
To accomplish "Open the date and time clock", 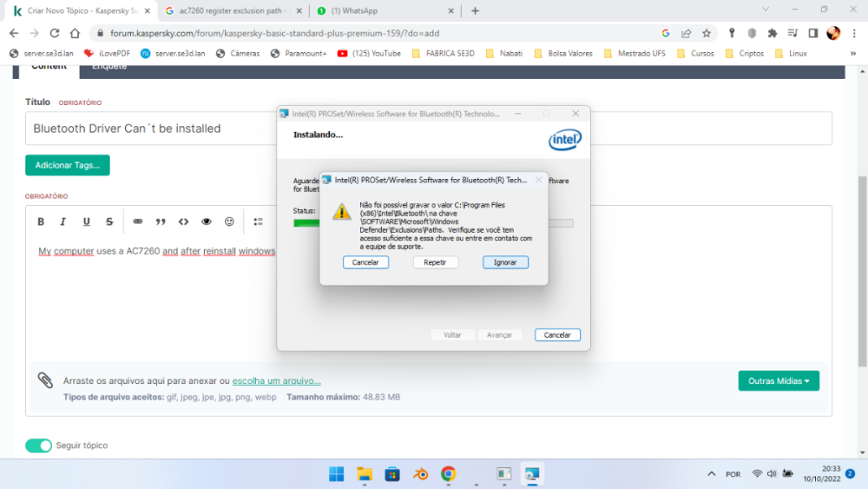I will tap(822, 474).
